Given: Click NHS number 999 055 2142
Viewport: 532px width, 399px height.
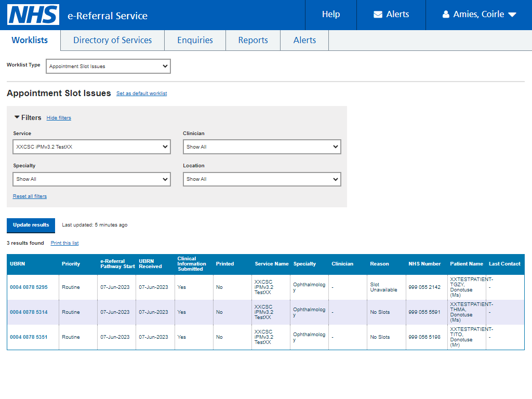Looking at the screenshot, I should (x=424, y=287).
